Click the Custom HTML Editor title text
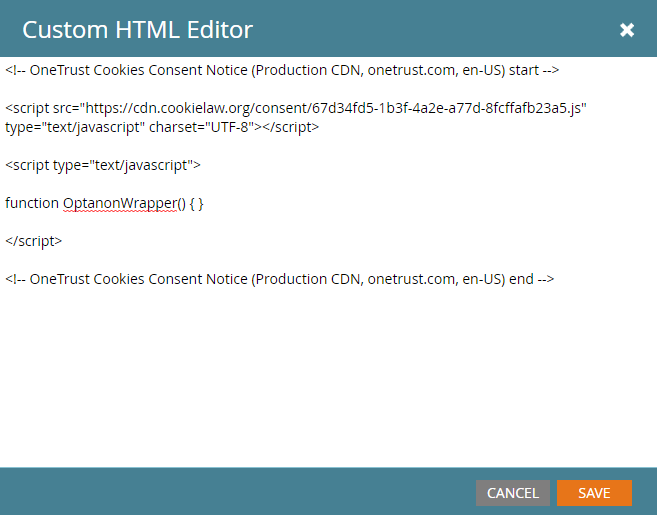 pos(137,30)
